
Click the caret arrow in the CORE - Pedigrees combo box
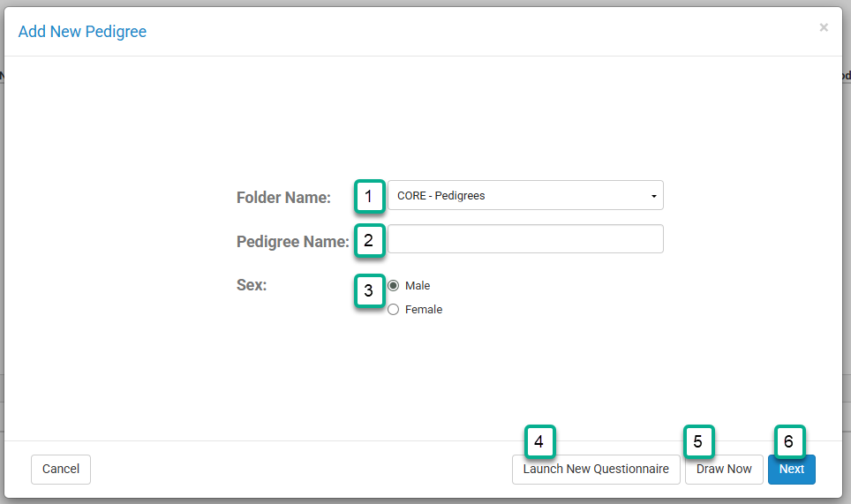[x=653, y=196]
